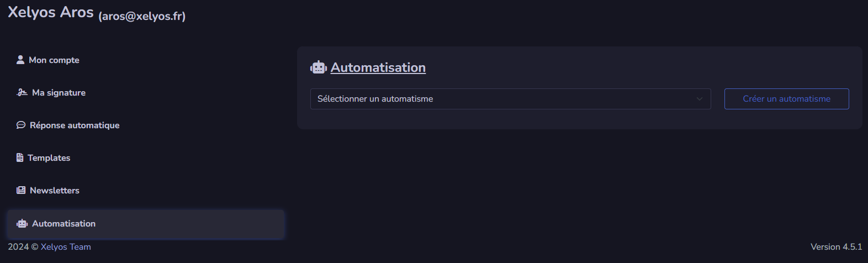The width and height of the screenshot is (868, 263).
Task: Click the newspaper icon beside Newsletters
Action: (21, 190)
